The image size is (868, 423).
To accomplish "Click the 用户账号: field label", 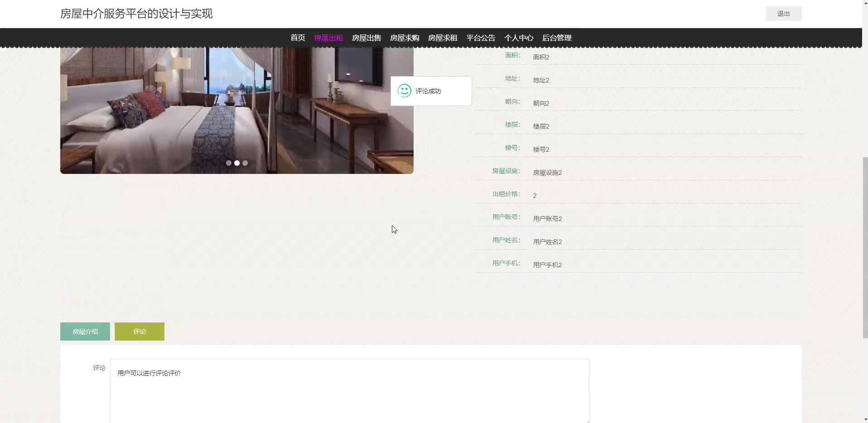I will pyautogui.click(x=506, y=217).
